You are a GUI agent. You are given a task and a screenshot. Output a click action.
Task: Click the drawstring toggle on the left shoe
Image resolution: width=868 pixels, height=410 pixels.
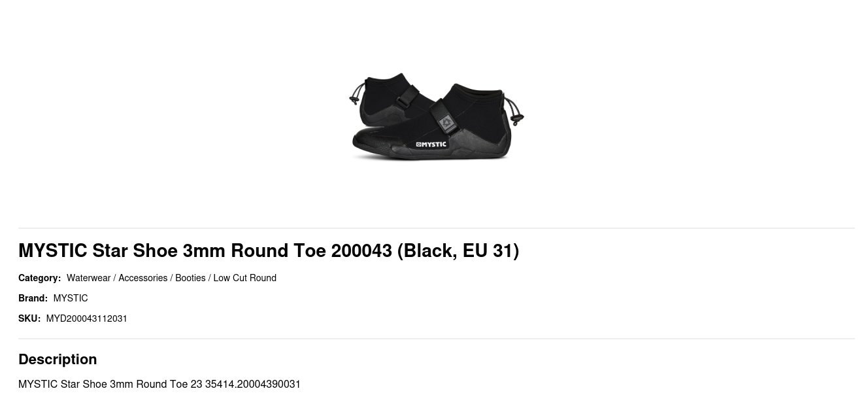[x=354, y=99]
